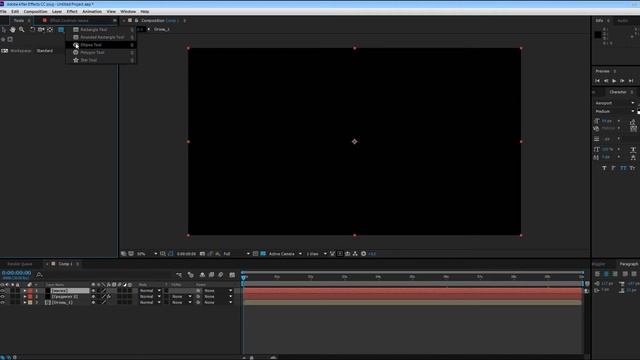Click the viewer current time 0:00:00:00
This screenshot has height=360, width=640.
(x=186, y=254)
